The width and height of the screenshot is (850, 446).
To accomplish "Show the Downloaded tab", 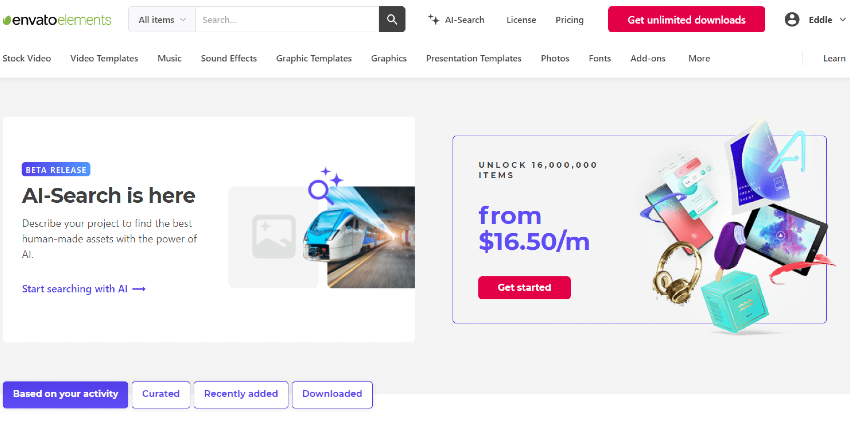I will (x=332, y=394).
